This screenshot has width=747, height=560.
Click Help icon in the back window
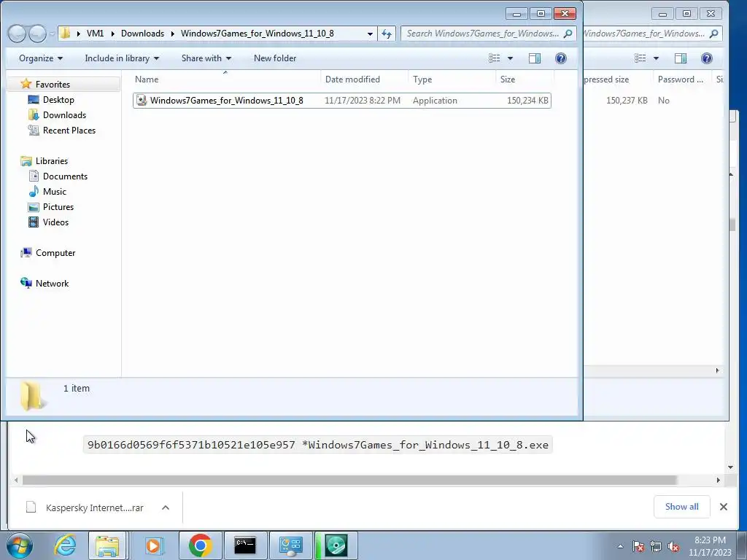click(x=706, y=58)
